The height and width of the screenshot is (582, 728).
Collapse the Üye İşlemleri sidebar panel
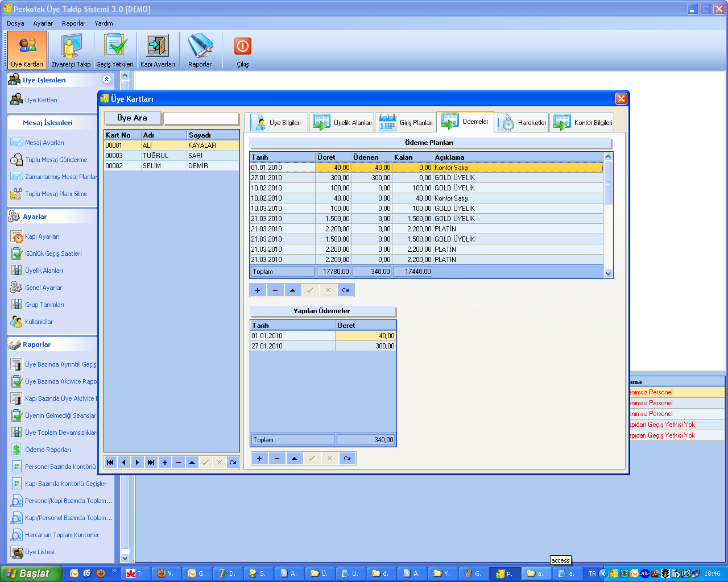pyautogui.click(x=106, y=80)
